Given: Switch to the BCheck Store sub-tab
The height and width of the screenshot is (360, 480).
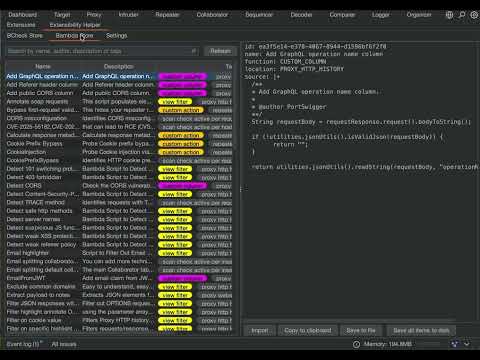Looking at the screenshot, I should (25, 35).
